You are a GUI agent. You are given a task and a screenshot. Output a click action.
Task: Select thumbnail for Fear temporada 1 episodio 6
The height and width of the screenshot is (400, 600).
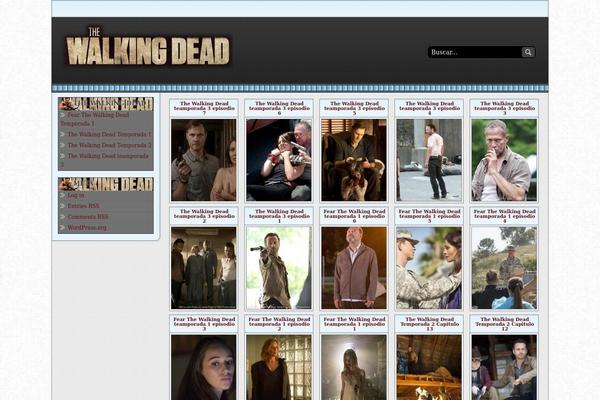point(354,268)
